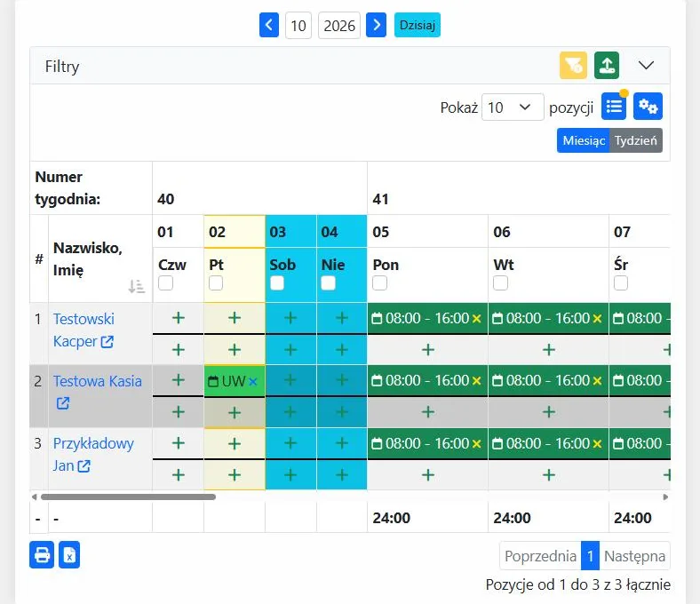Add second-row entry for Testowa Kasia on Wt 06
700x604 pixels.
549,411
